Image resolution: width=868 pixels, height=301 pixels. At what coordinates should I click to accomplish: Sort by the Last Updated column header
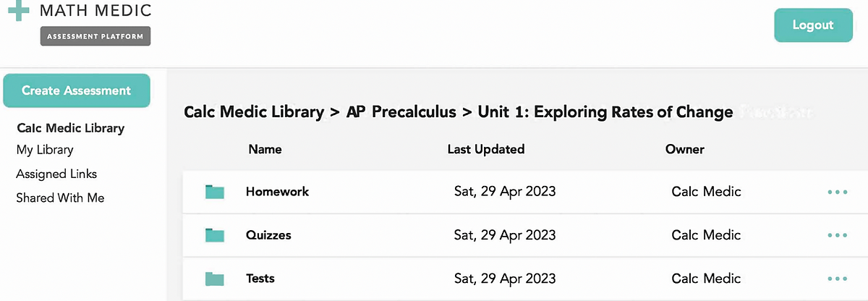[486, 149]
